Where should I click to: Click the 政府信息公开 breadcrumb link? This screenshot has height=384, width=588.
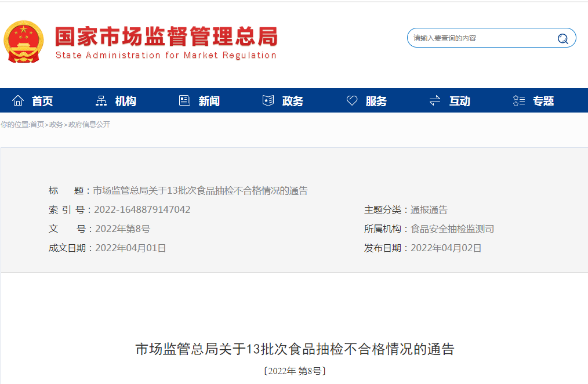89,125
